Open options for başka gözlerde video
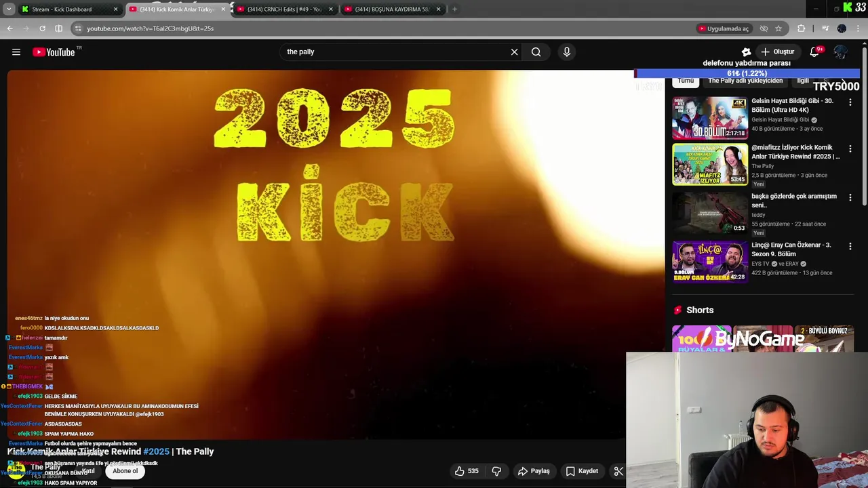 tap(850, 197)
